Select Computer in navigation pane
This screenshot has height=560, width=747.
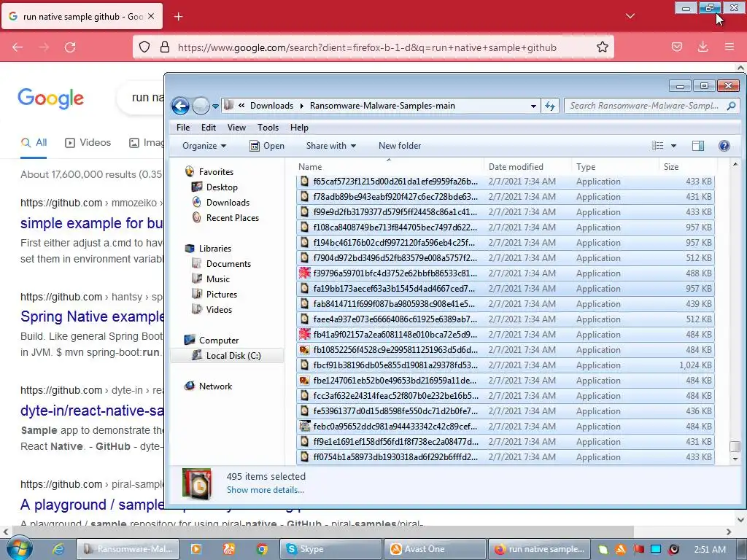219,341
